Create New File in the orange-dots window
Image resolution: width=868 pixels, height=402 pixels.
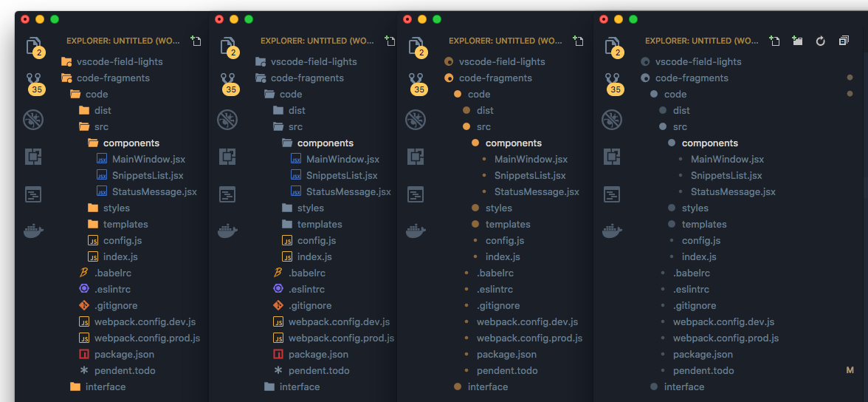pos(578,41)
